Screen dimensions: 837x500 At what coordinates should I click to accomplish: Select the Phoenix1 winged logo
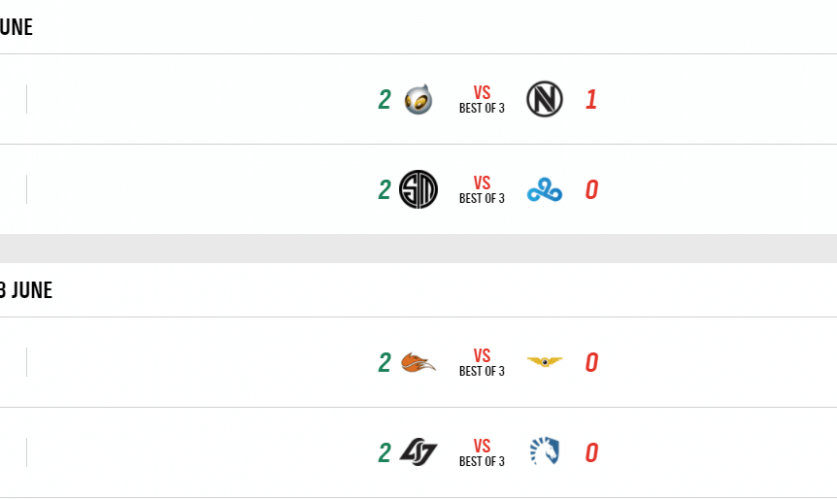coord(544,362)
